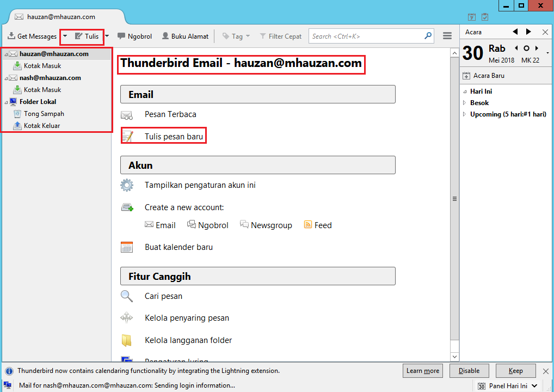Image resolution: width=554 pixels, height=392 pixels.
Task: Open the Get Messages dropdown arrow
Action: [x=65, y=36]
